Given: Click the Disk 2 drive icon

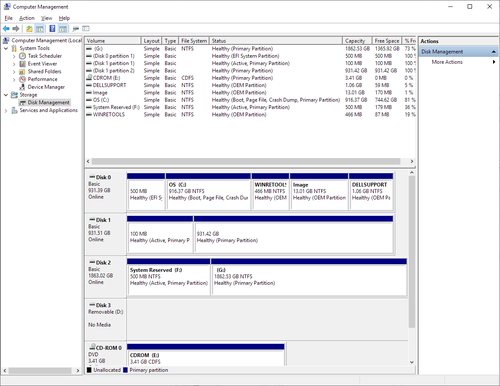Looking at the screenshot, I should [92, 262].
